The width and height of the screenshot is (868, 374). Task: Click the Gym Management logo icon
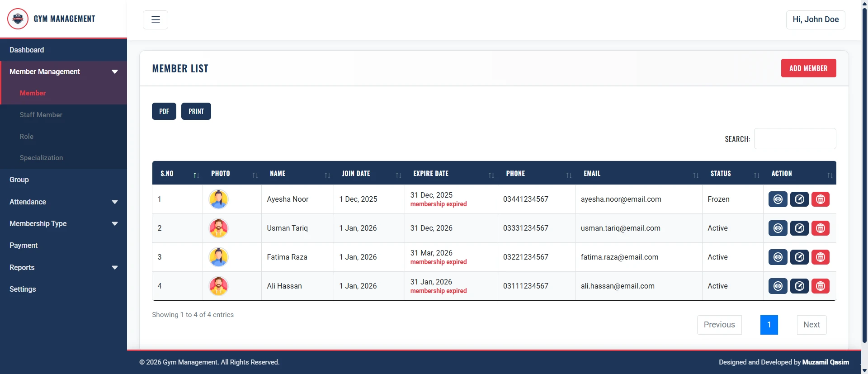[18, 19]
